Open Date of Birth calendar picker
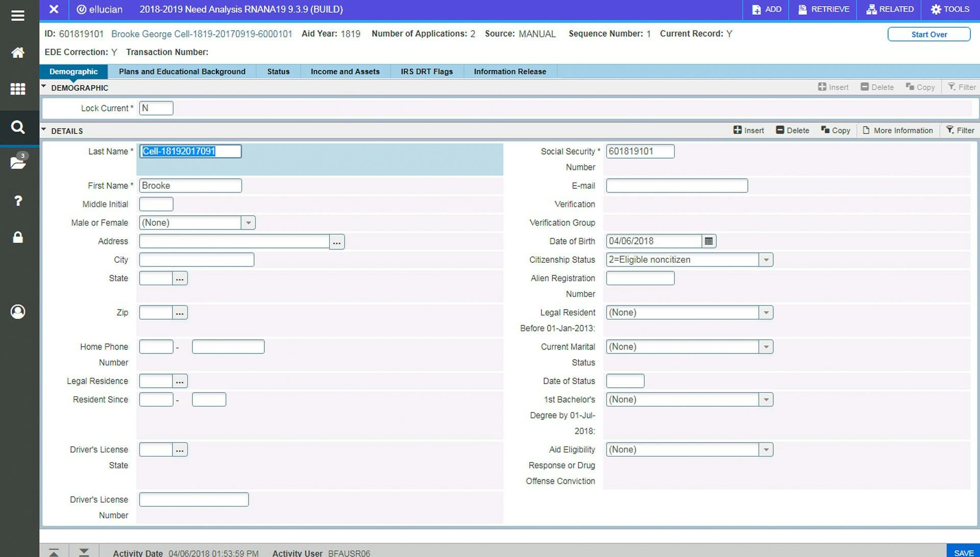The width and height of the screenshot is (980, 557). (708, 241)
